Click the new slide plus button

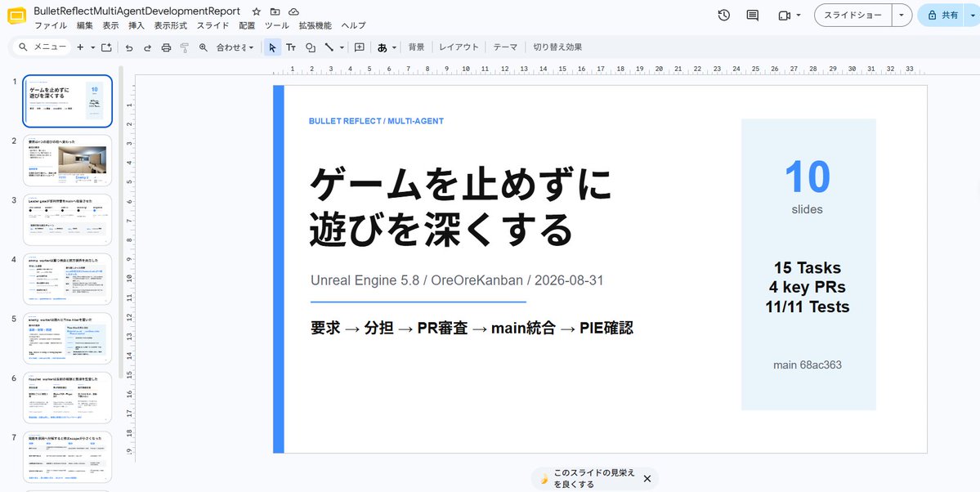click(x=80, y=47)
